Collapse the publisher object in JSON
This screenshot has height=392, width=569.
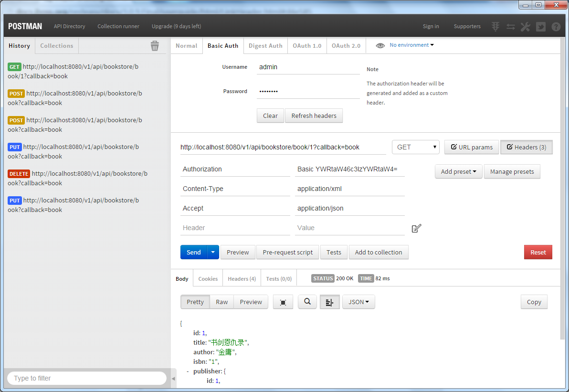pos(188,371)
